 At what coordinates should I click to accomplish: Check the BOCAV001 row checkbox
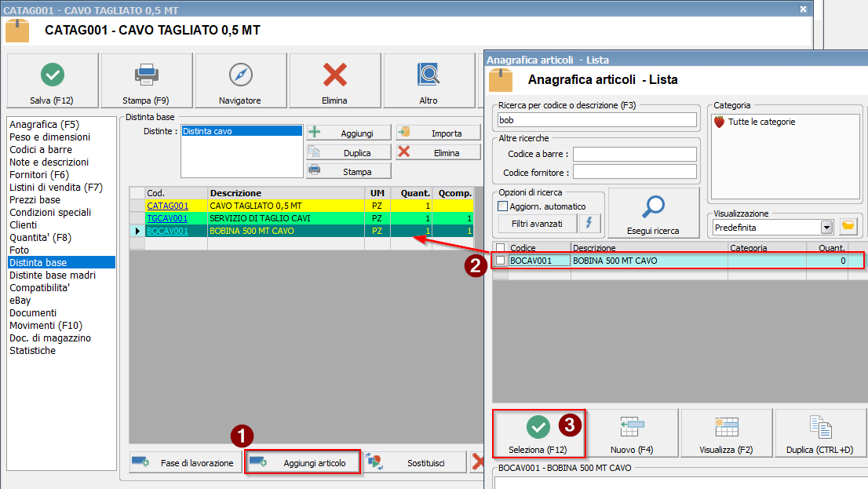[501, 261]
